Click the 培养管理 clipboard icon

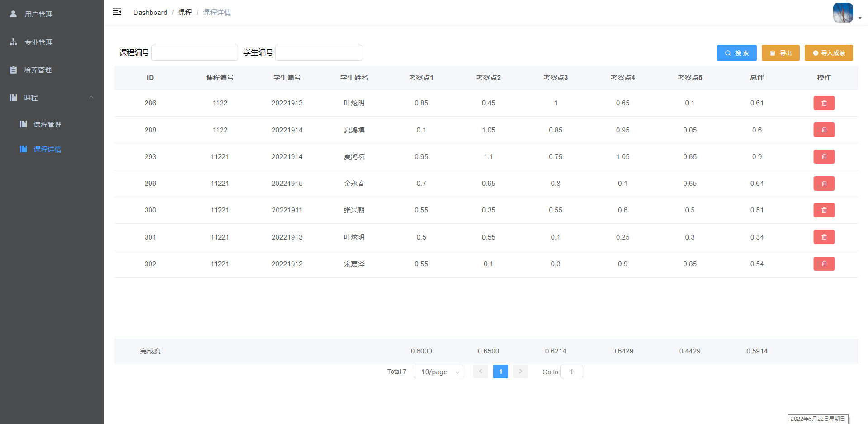[x=14, y=70]
